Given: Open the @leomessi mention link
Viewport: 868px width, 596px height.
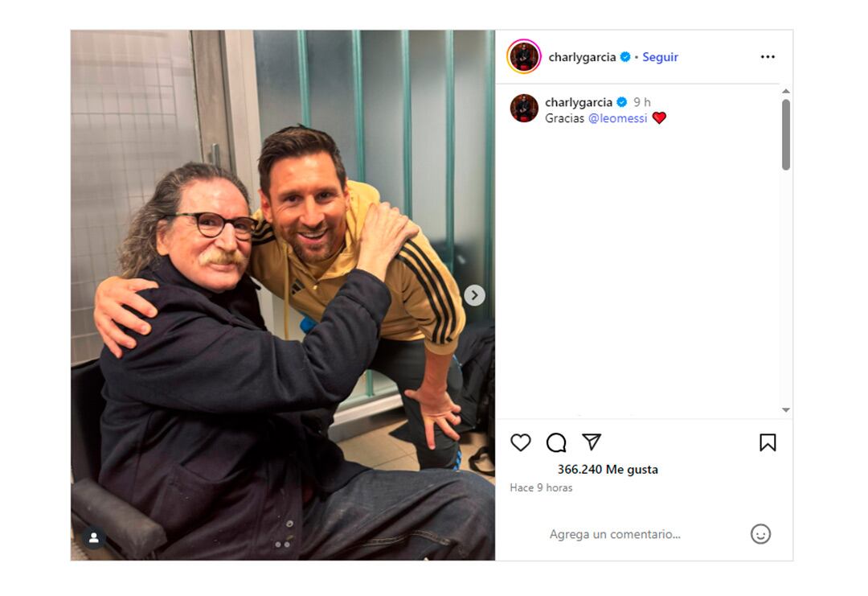Looking at the screenshot, I should [617, 118].
